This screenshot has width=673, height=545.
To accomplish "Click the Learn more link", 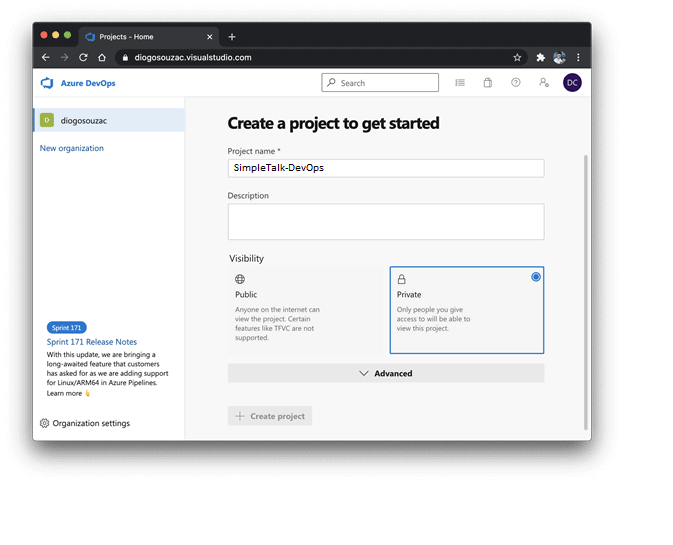I will click(64, 394).
